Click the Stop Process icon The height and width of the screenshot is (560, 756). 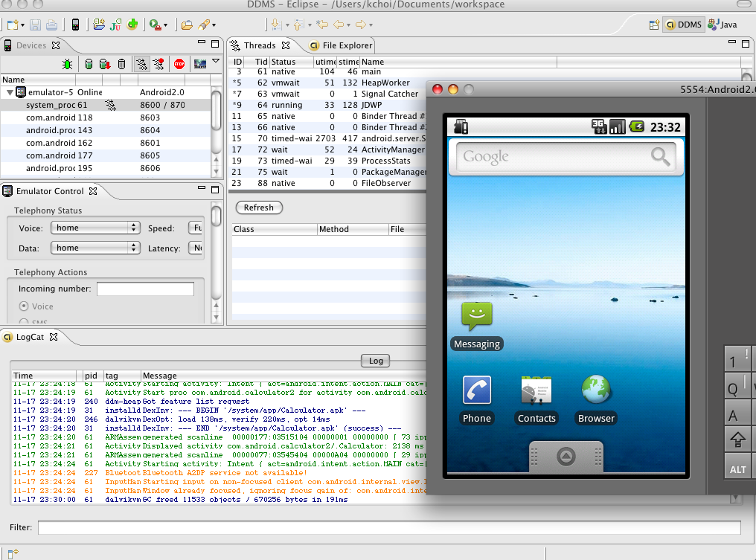[x=179, y=64]
